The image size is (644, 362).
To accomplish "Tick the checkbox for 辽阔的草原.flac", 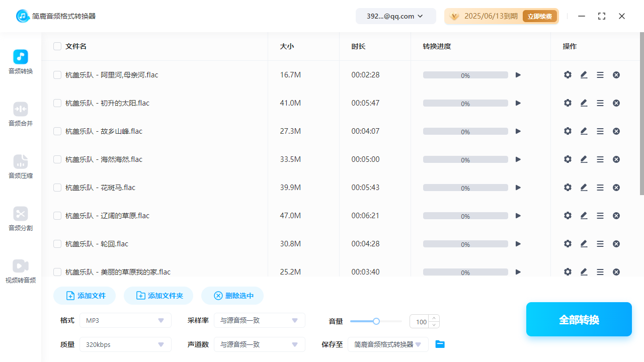I will pos(57,216).
